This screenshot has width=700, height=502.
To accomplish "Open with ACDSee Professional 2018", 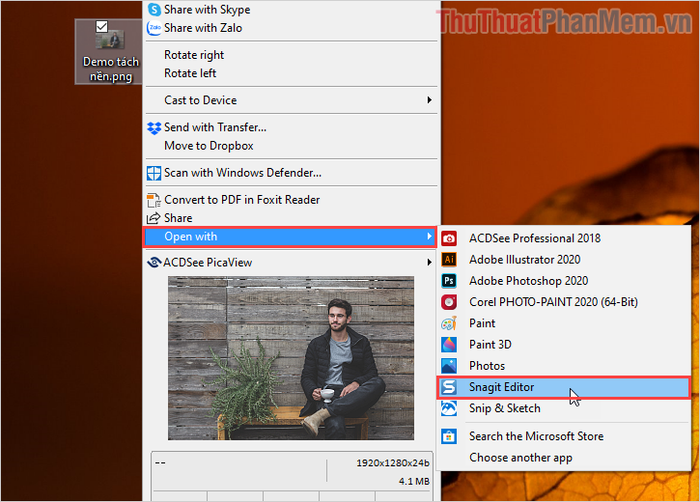I will tap(564, 238).
